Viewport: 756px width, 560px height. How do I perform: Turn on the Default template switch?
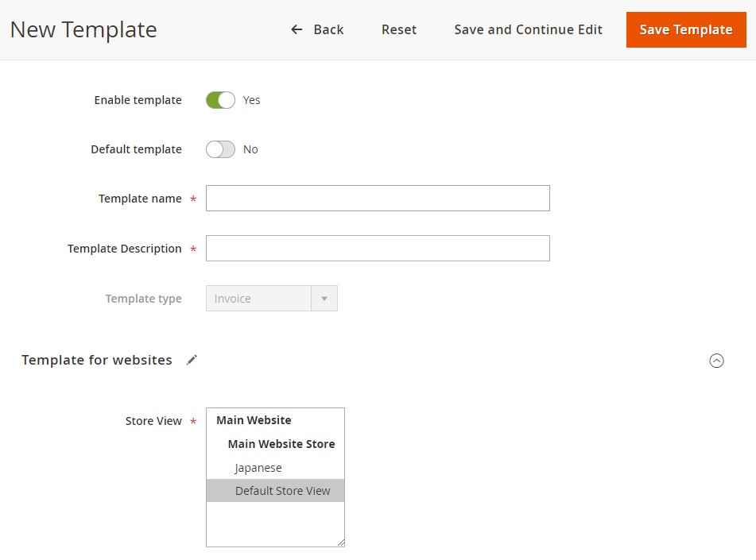pos(220,149)
